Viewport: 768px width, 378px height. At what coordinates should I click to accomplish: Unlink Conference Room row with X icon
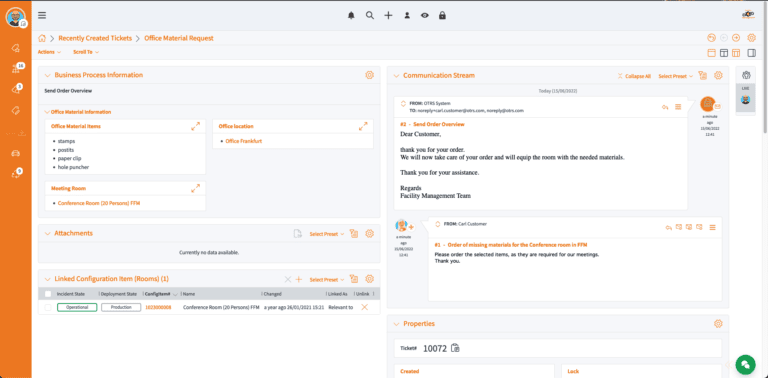(364, 307)
